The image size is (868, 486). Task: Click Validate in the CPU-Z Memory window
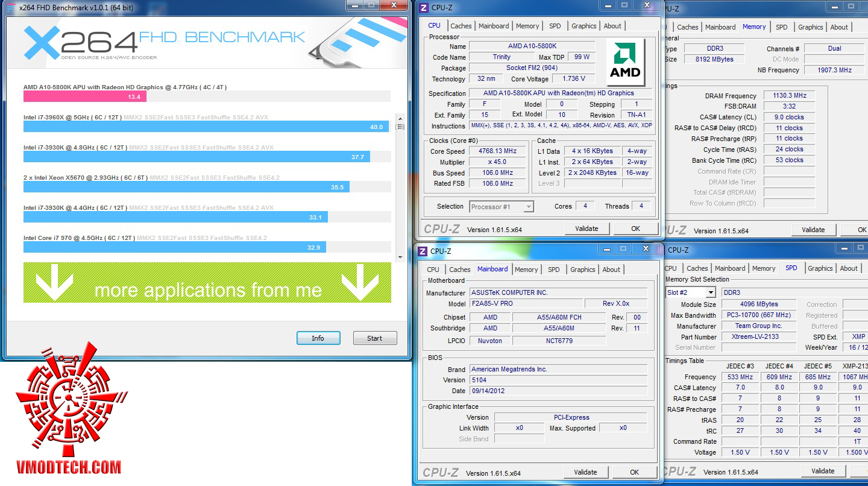click(813, 230)
